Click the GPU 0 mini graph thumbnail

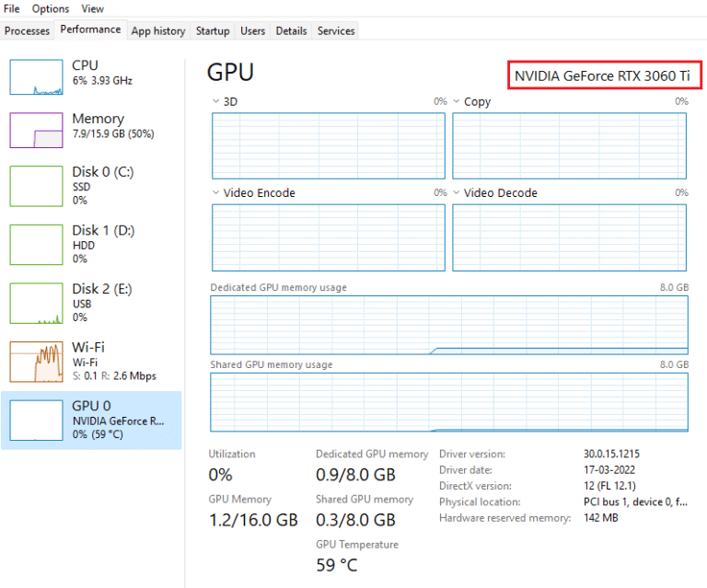pos(36,421)
